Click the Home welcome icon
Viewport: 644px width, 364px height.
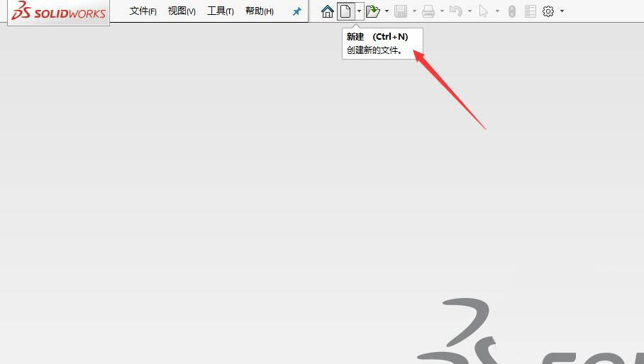tap(327, 11)
